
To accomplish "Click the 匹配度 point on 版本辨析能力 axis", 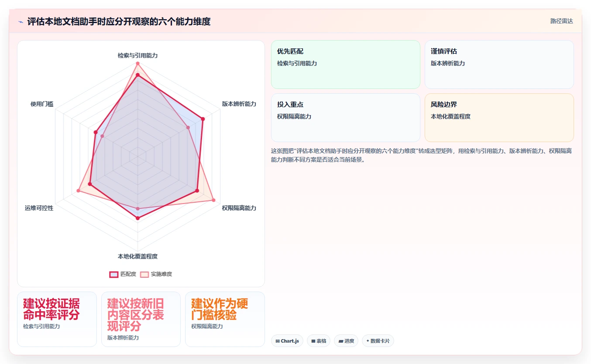I will pos(203,119).
